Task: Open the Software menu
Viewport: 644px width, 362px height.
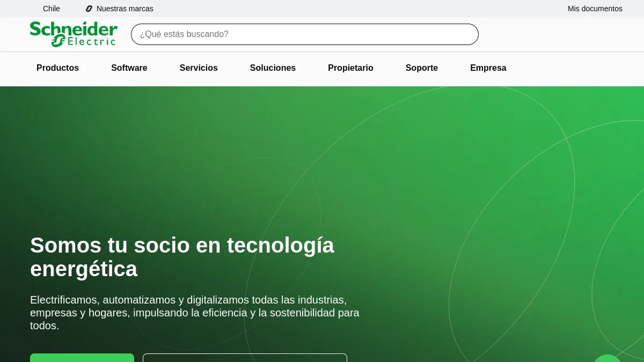Action: [x=129, y=68]
